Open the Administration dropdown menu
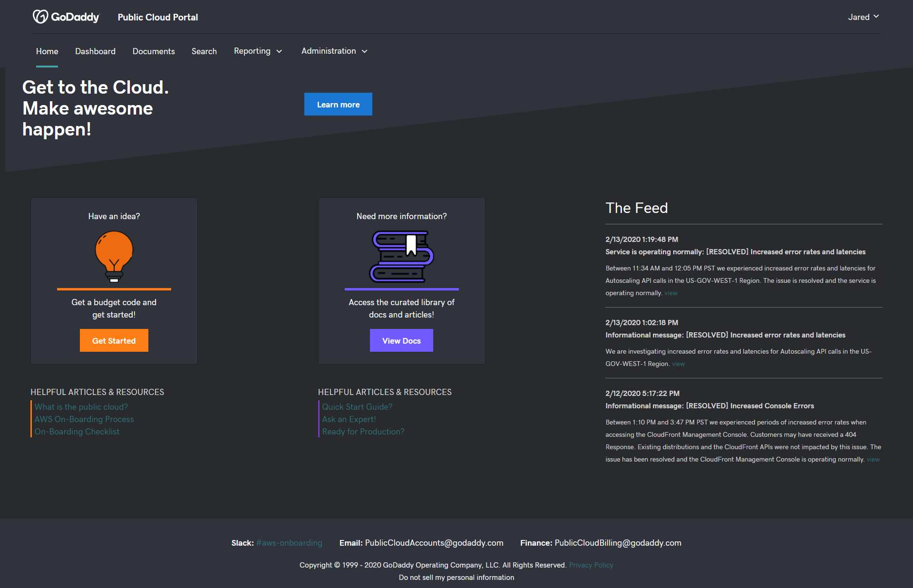Image resolution: width=913 pixels, height=588 pixels. [334, 51]
